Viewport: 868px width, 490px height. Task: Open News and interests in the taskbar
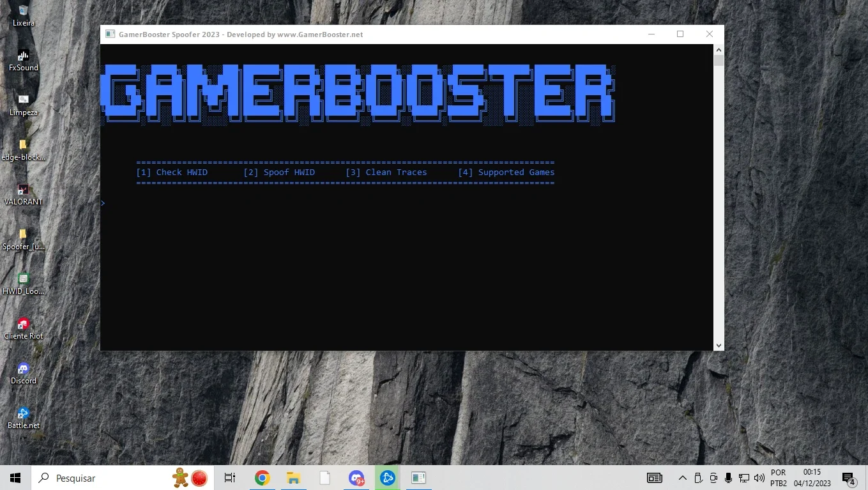click(655, 478)
